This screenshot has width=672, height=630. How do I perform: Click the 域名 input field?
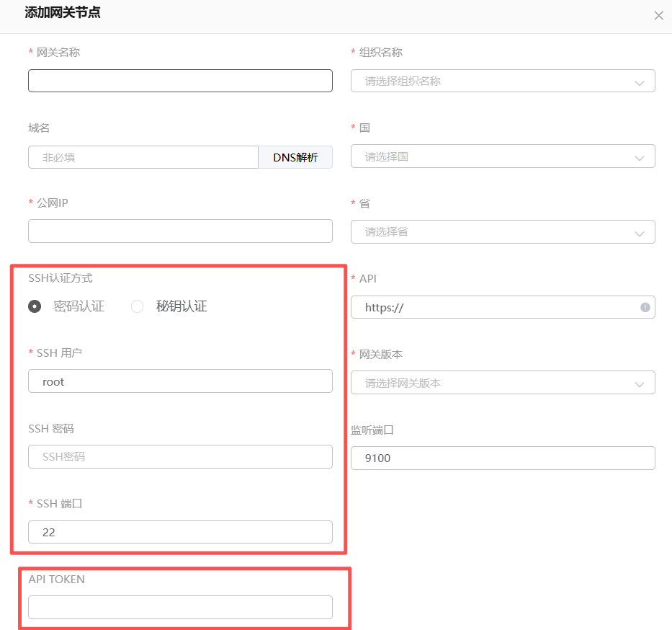click(143, 157)
